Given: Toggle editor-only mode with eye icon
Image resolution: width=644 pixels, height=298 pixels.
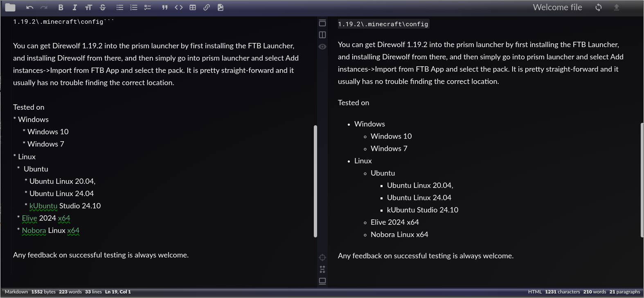Looking at the screenshot, I should tap(322, 47).
